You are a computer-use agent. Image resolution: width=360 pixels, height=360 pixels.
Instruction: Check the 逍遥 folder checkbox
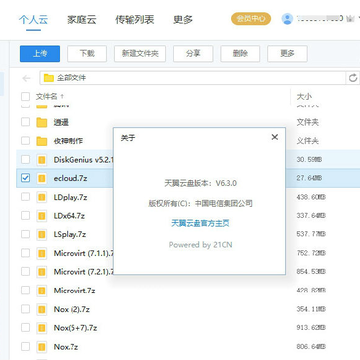(x=25, y=122)
